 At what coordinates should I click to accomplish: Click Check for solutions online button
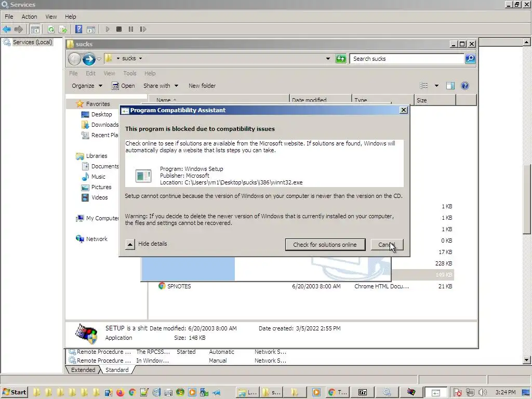pos(325,245)
